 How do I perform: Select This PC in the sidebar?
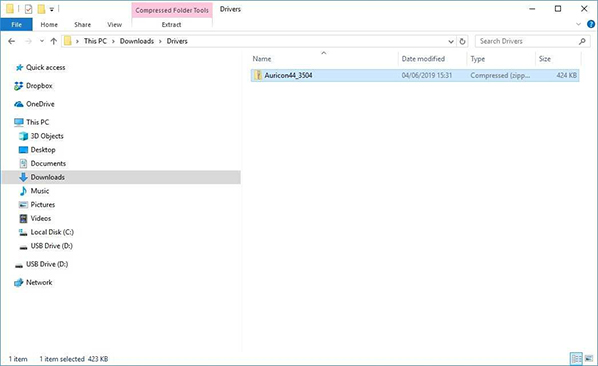click(x=37, y=122)
